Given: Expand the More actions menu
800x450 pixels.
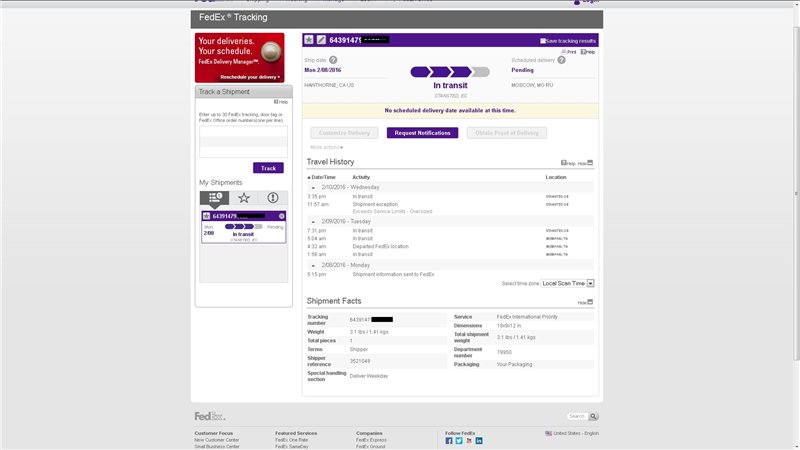Looking at the screenshot, I should click(x=327, y=147).
